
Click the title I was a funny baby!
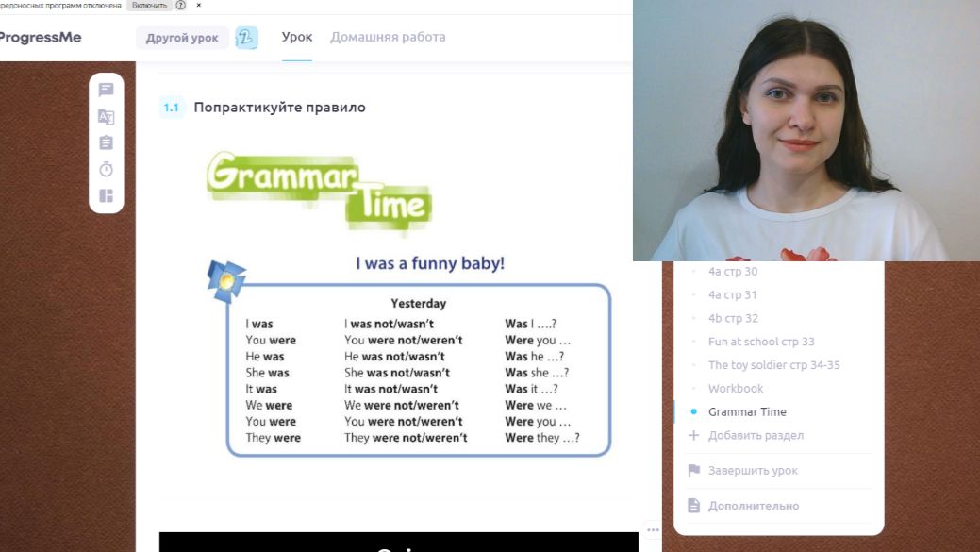point(430,263)
